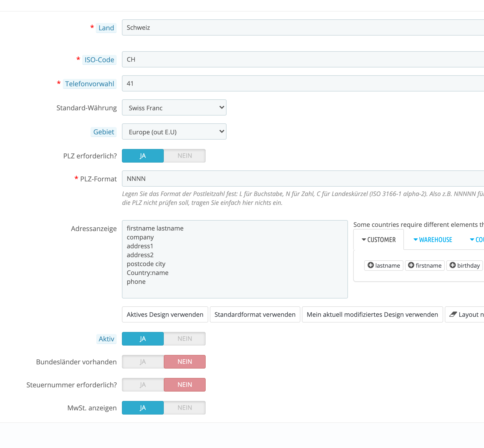Screen dimensions: 484x448
Task: Click the plus icon on lastname tag
Action: point(370,265)
